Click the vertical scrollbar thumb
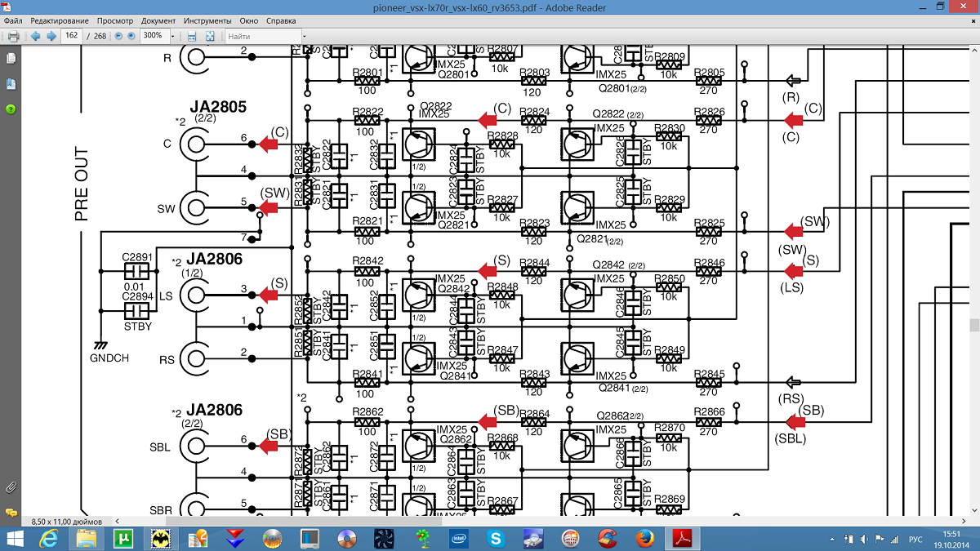 tap(974, 324)
